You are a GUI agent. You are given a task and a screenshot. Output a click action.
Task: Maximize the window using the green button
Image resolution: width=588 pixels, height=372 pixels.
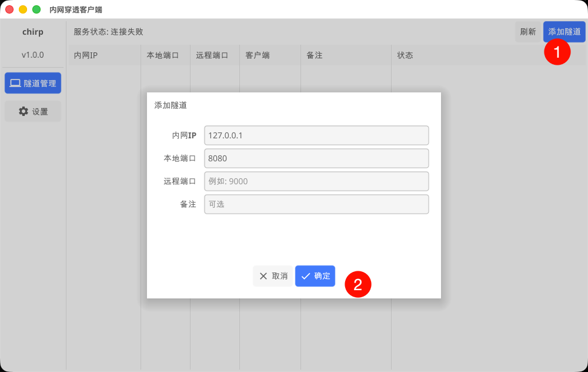(x=36, y=9)
